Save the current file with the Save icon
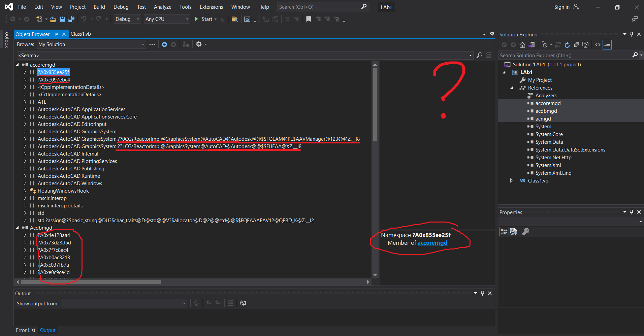Image resolution: width=644 pixels, height=336 pixels. point(62,19)
